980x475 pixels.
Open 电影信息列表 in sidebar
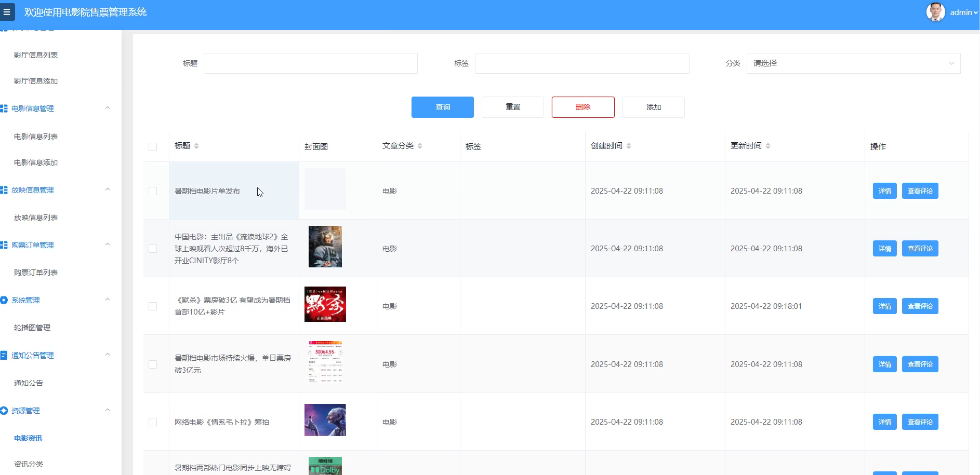(36, 137)
